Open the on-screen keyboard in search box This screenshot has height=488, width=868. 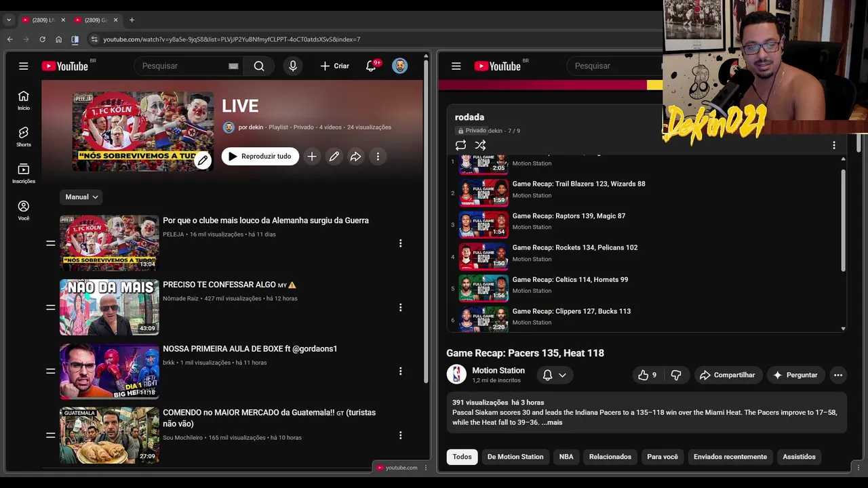(233, 66)
